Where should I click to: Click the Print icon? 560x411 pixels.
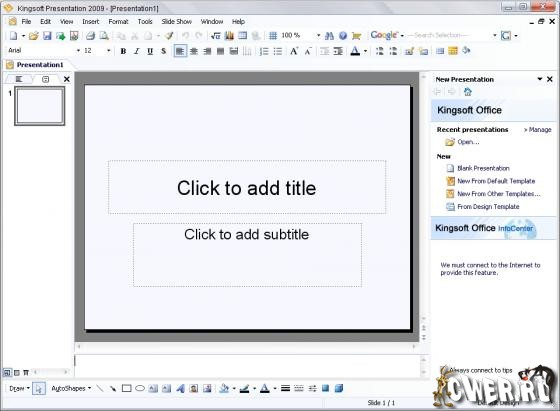(x=91, y=36)
